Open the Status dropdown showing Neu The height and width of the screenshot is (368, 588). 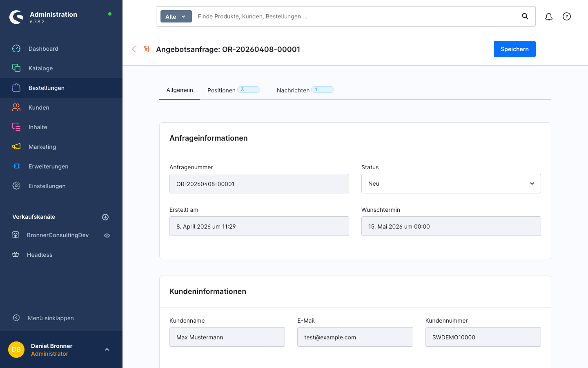tap(451, 184)
